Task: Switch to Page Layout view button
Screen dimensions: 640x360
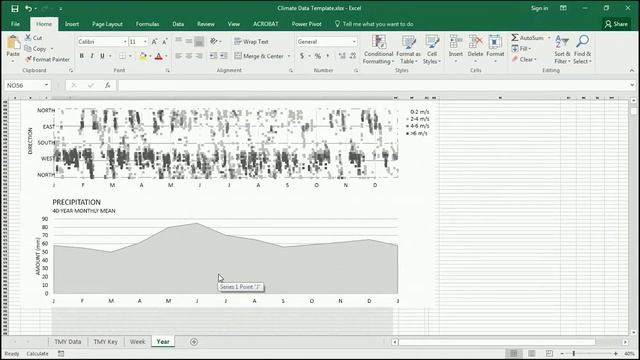Action: pyautogui.click(x=531, y=353)
